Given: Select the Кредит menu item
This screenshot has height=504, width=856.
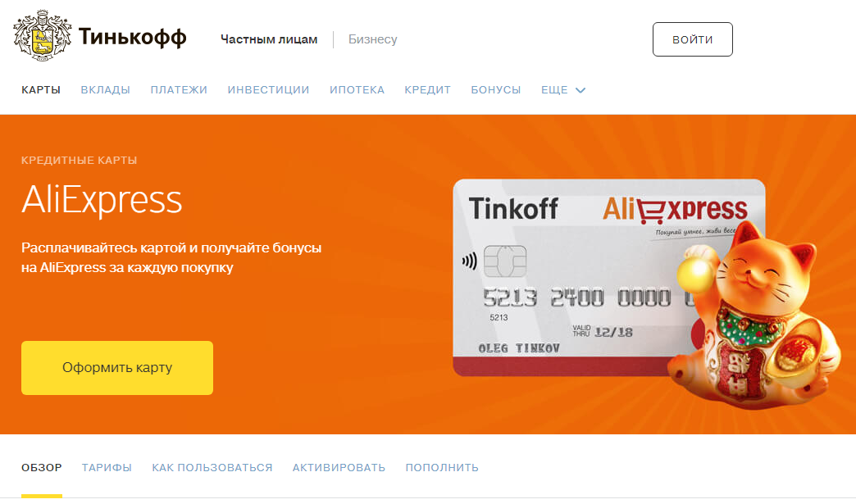Looking at the screenshot, I should coord(427,90).
